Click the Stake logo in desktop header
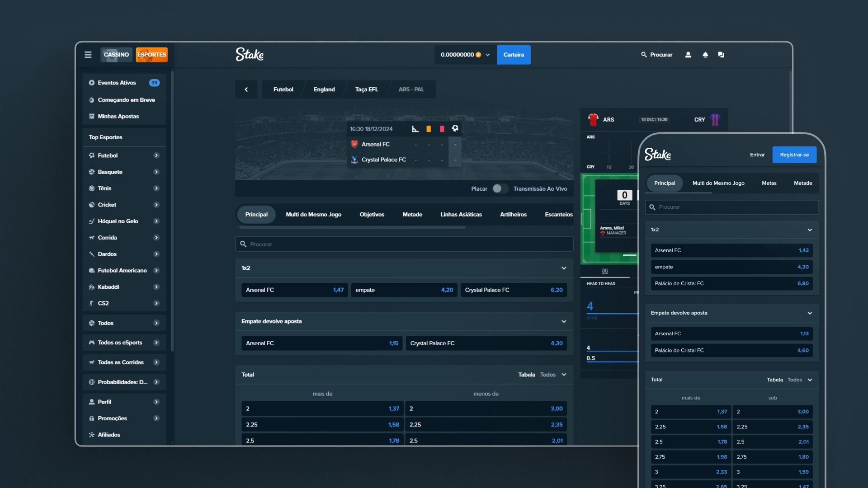Image resolution: width=868 pixels, height=488 pixels. pyautogui.click(x=250, y=54)
